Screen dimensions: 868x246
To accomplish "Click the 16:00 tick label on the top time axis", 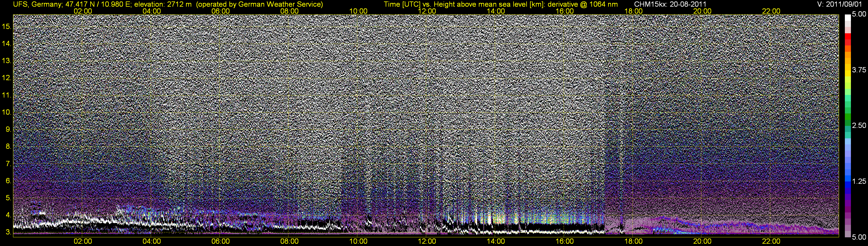I will click(x=565, y=11).
